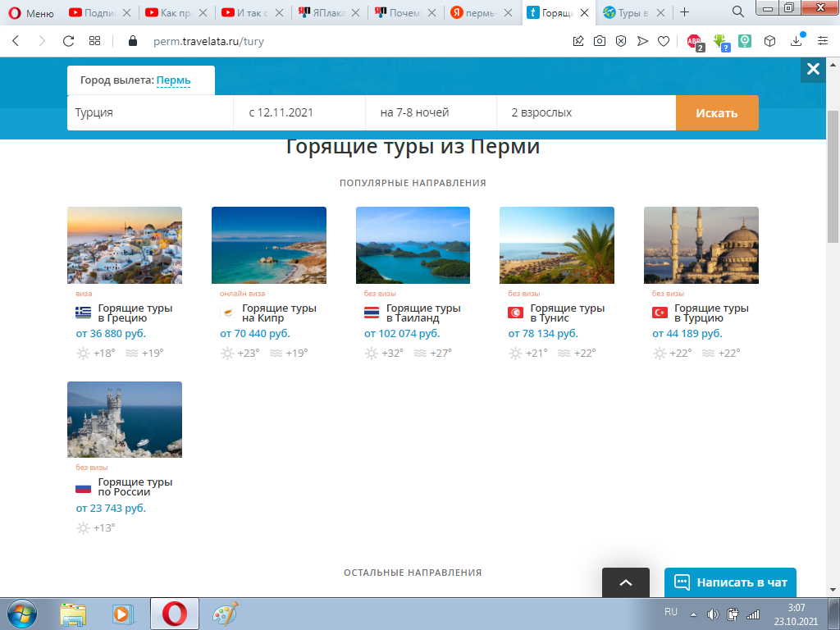Click the RU language indicator
This screenshot has width=840, height=630.
pos(671,612)
